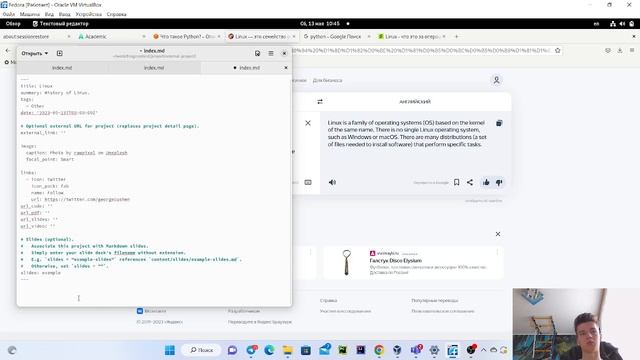Copy the translated English text
The image size is (640, 360).
499,123
